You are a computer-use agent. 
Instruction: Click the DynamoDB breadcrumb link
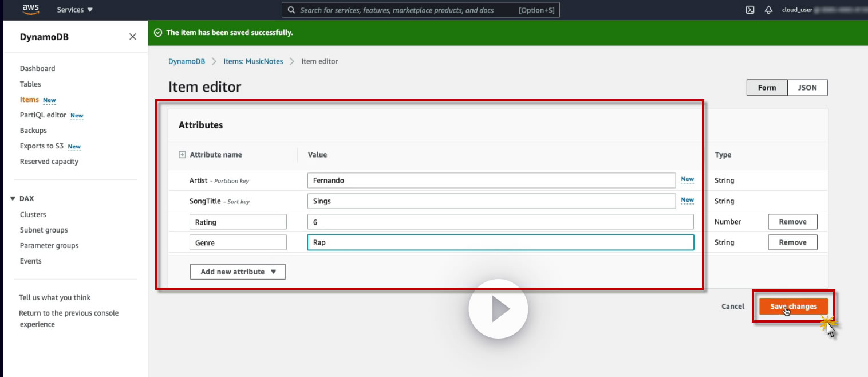click(187, 61)
